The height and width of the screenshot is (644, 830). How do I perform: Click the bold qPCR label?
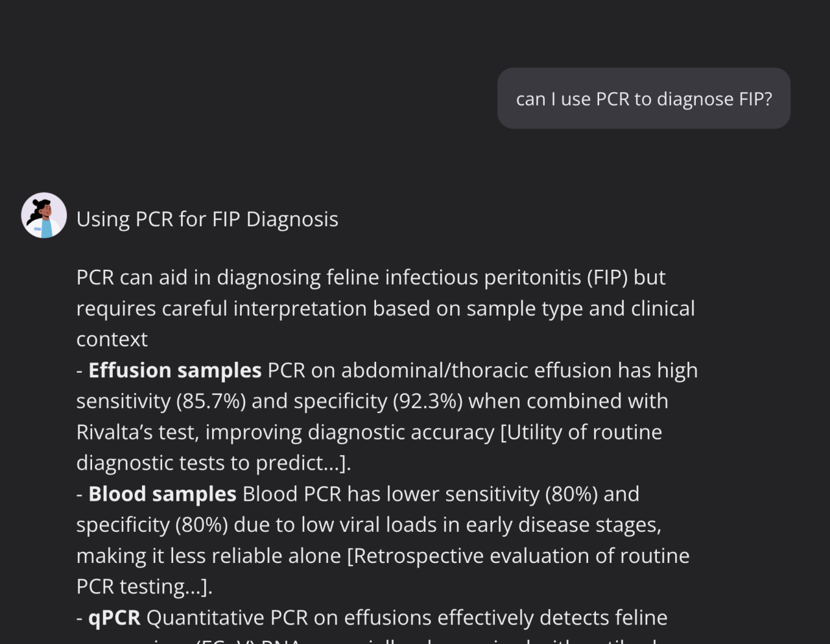pyautogui.click(x=114, y=617)
